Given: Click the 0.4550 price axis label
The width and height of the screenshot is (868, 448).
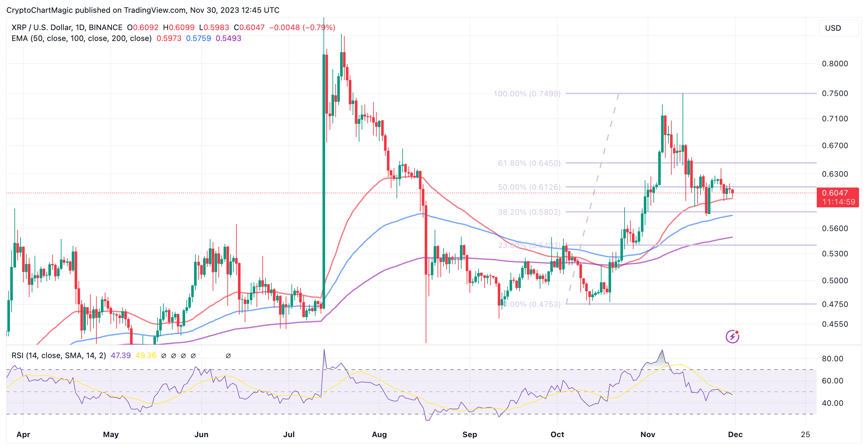Looking at the screenshot, I should [x=835, y=324].
